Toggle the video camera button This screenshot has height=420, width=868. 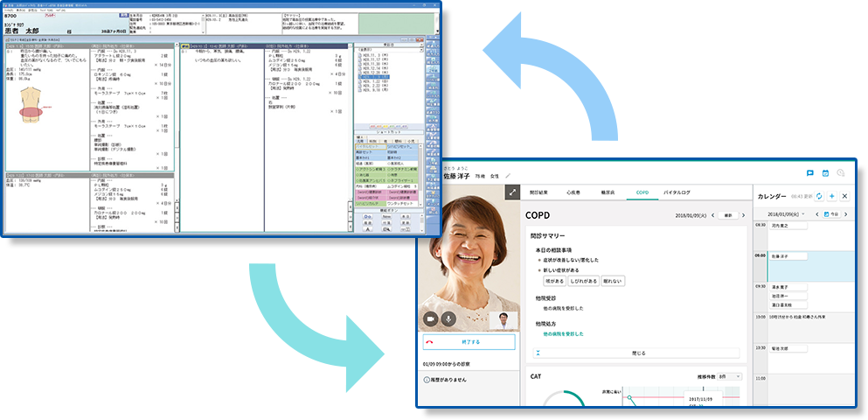(430, 320)
